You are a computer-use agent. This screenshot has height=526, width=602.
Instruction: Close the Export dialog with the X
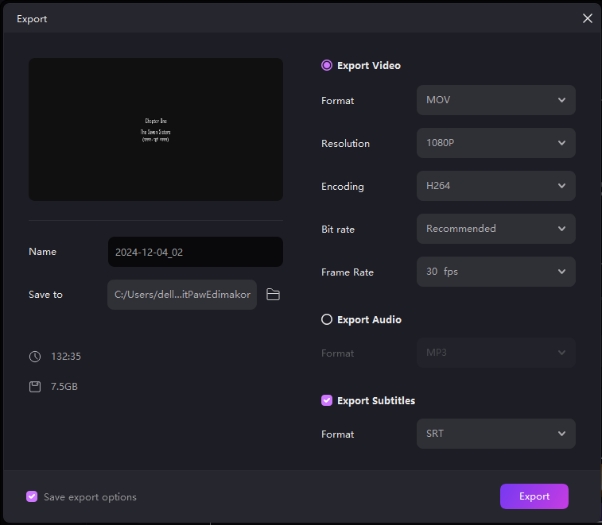(x=587, y=18)
